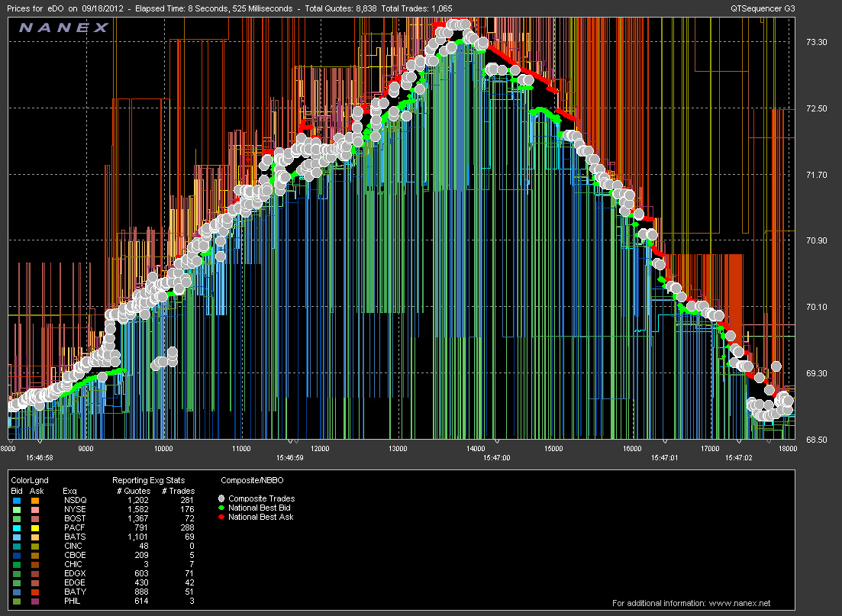The image size is (842, 616).
Task: Select the PACF exchange row label
Action: click(x=74, y=527)
